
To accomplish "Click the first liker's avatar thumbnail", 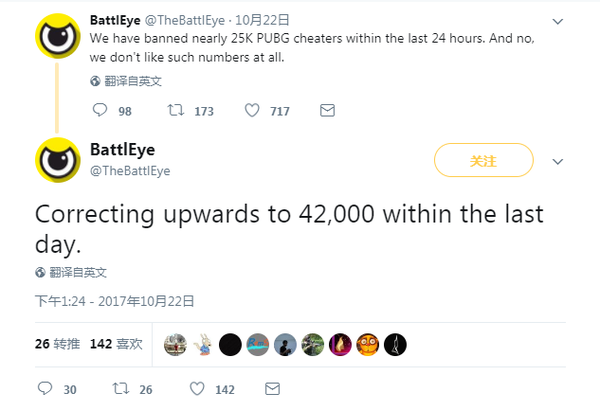I will (x=175, y=344).
